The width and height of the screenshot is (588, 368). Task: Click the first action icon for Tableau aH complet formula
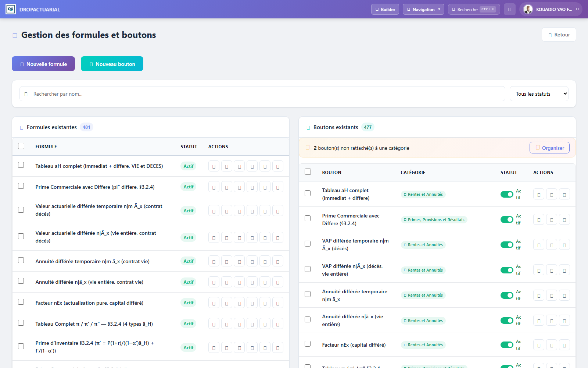pos(214,166)
